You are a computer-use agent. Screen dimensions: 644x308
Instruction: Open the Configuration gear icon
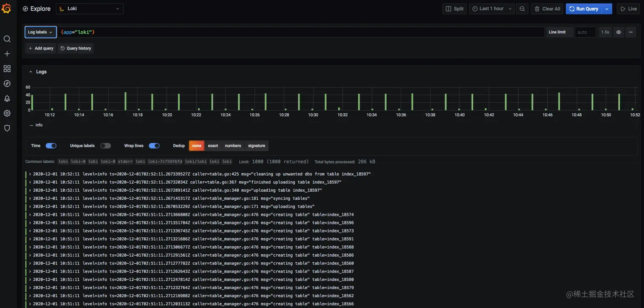point(7,113)
